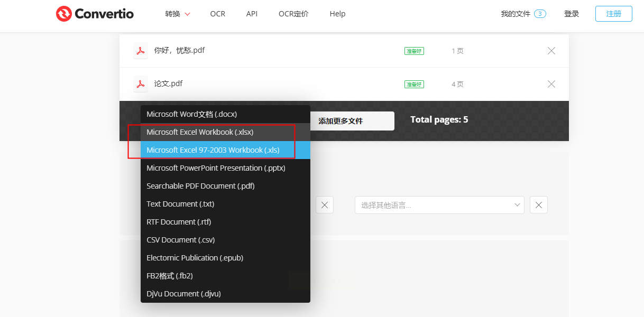Pick Text Document (.txt) option

coord(225,204)
